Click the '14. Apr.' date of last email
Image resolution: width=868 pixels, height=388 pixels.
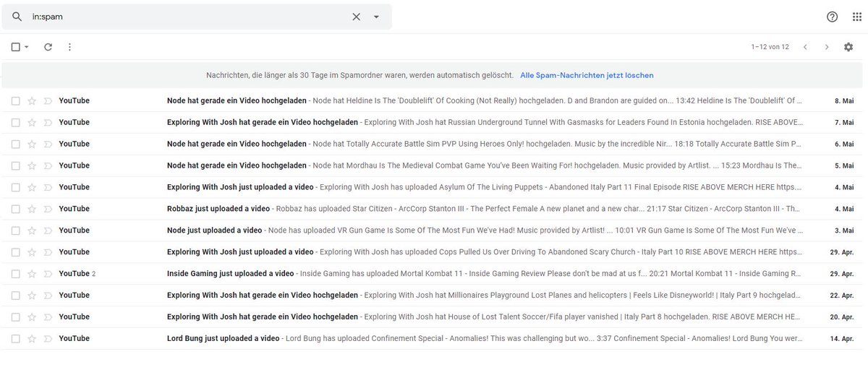pyautogui.click(x=841, y=339)
